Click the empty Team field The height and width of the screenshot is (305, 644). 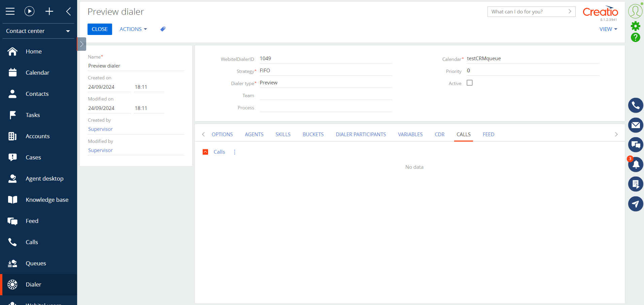pyautogui.click(x=326, y=95)
